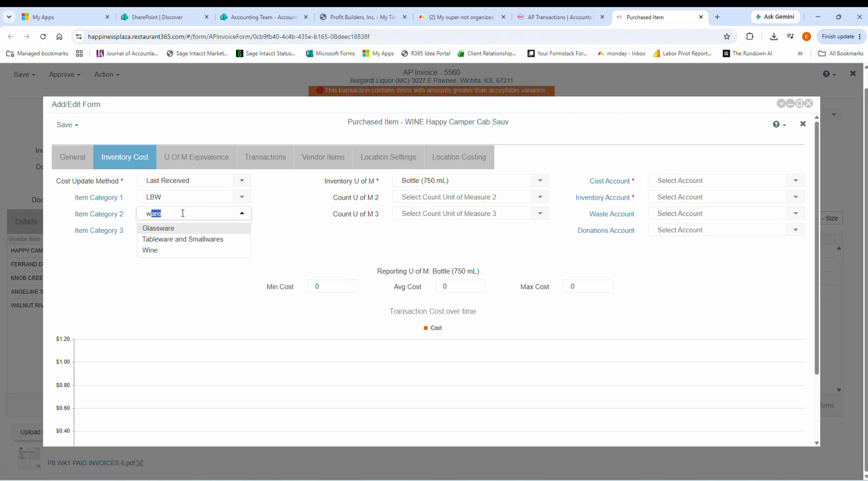The width and height of the screenshot is (868, 481).
Task: Open the Microsoft Forms bookmark
Action: pos(331,53)
